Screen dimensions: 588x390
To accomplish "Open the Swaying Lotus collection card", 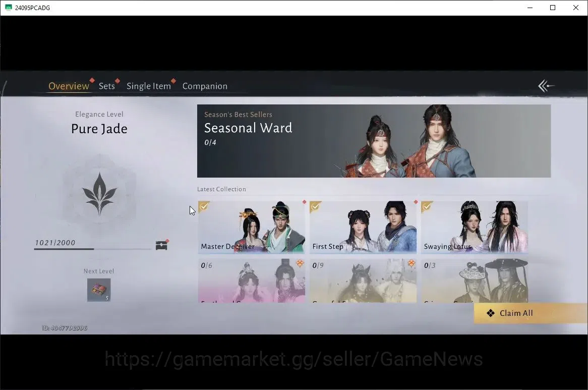I will pos(475,227).
